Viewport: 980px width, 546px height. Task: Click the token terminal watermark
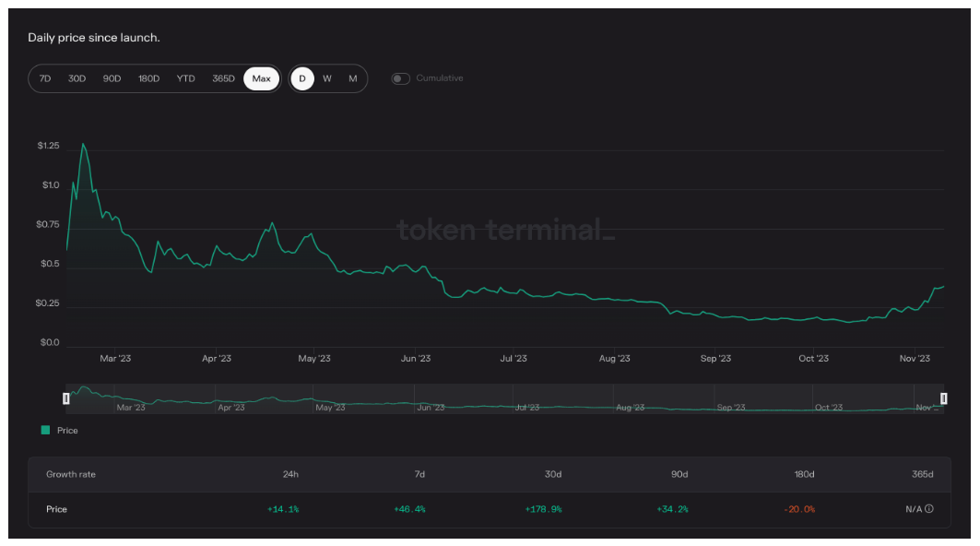(505, 230)
